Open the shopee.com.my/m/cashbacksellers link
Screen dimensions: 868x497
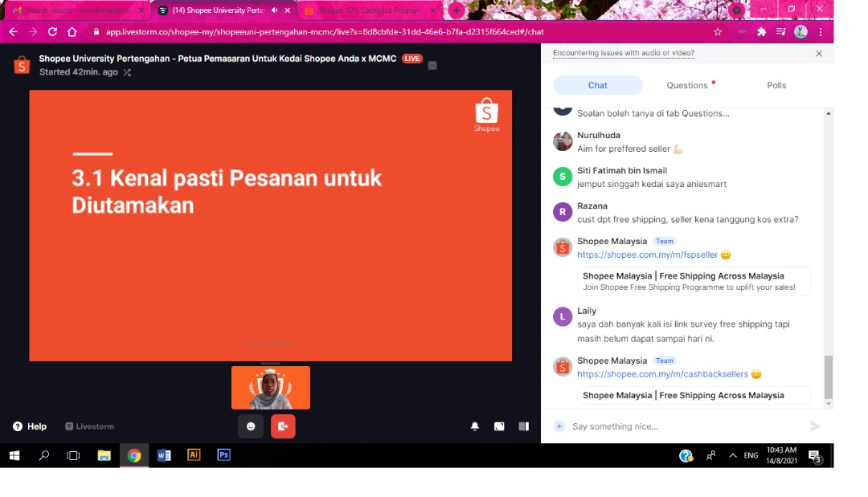coord(662,374)
